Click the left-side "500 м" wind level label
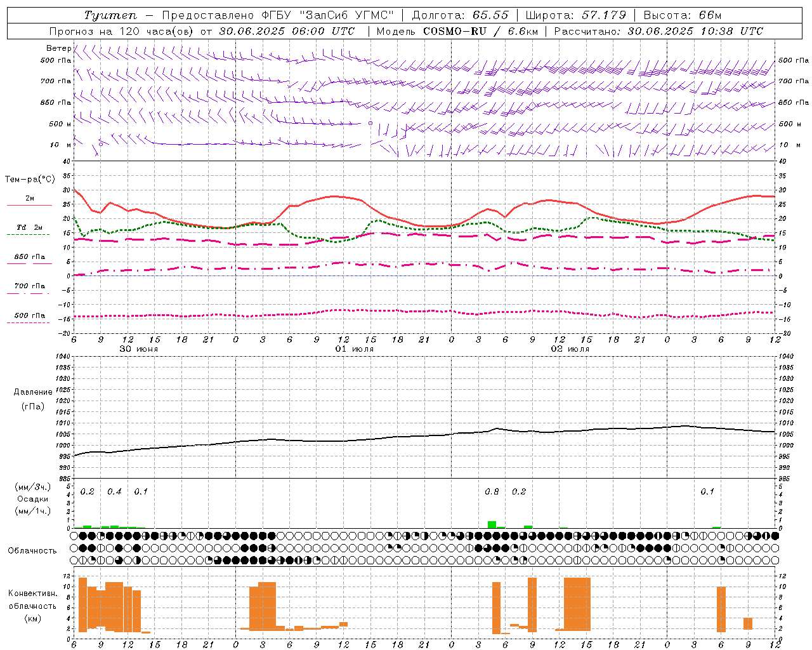Screen dimensions: 812x650 pos(60,124)
